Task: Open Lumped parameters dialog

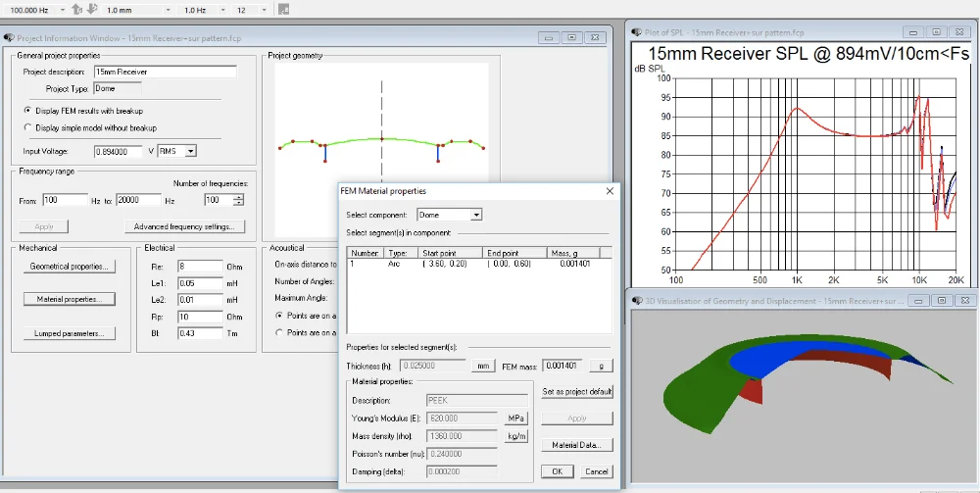Action: point(70,333)
